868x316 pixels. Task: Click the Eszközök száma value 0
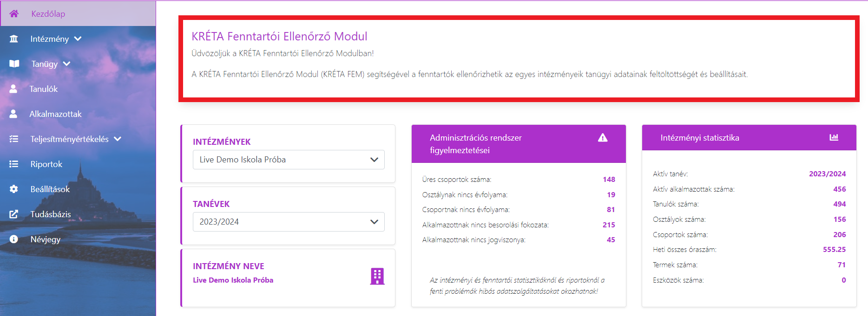844,280
